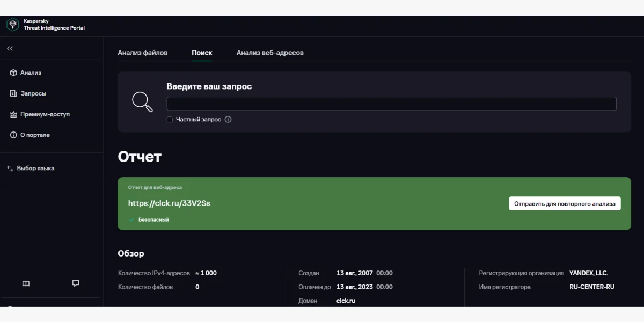Click the Анализ cube icon
Image resolution: width=644 pixels, height=322 pixels.
13,73
